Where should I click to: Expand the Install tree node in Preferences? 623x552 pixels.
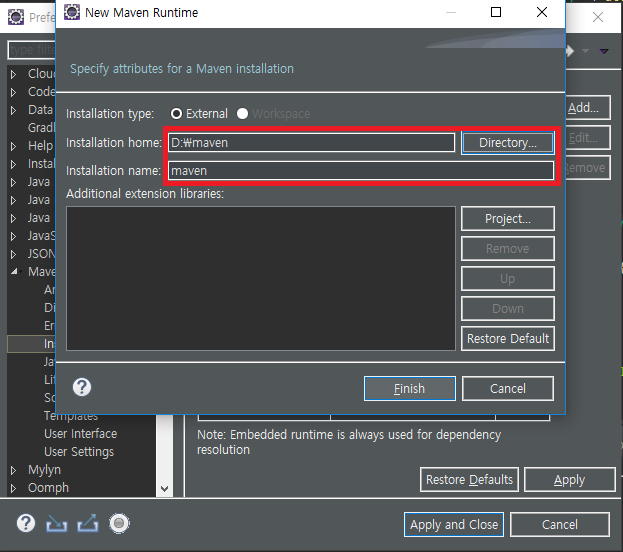(x=14, y=164)
